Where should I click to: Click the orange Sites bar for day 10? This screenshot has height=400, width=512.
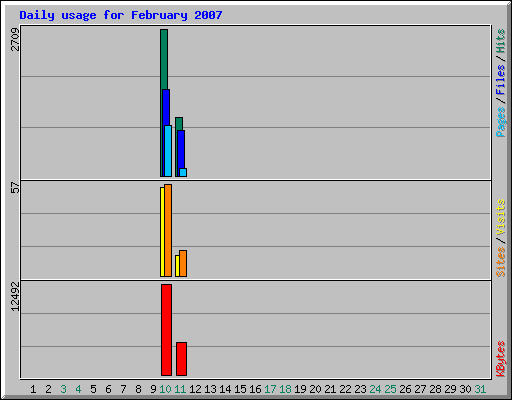pyautogui.click(x=168, y=230)
